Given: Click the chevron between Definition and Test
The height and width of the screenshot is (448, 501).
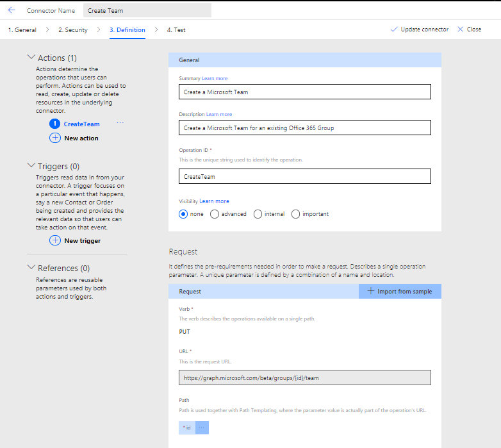Looking at the screenshot, I should pyautogui.click(x=156, y=29).
